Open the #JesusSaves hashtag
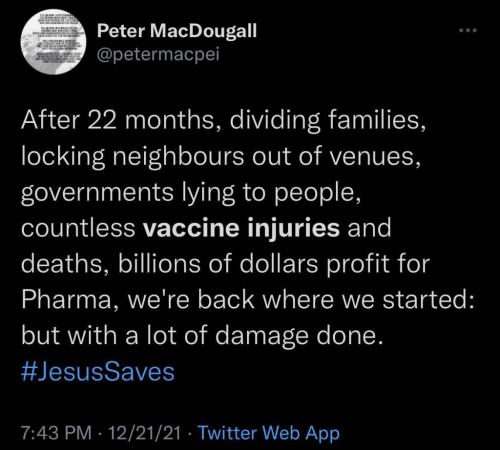This screenshot has height=450, width=500. (x=98, y=372)
